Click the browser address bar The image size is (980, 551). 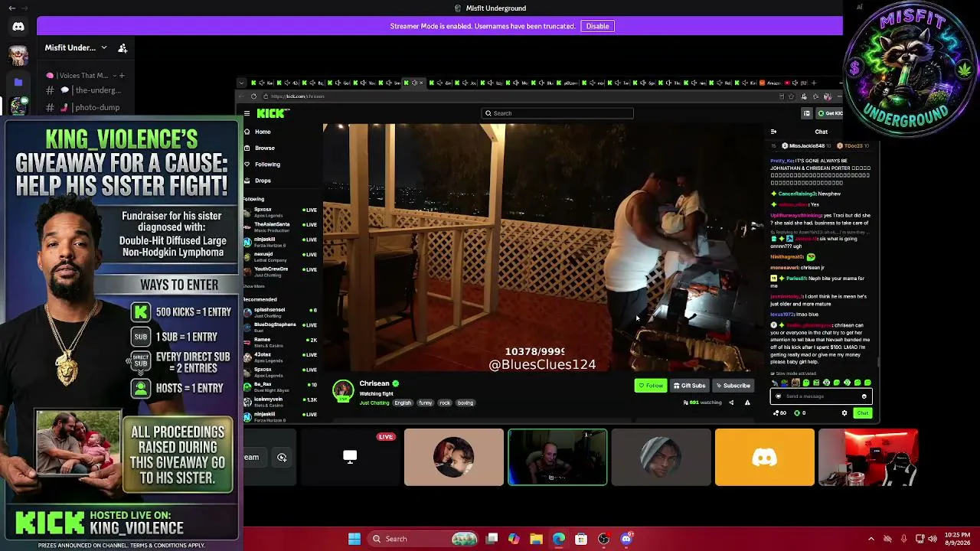521,96
